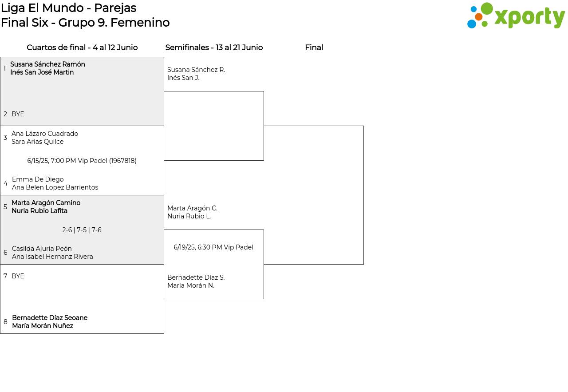Click the xporty logo
Image resolution: width=568 pixels, height=392 pixels.
516,16
